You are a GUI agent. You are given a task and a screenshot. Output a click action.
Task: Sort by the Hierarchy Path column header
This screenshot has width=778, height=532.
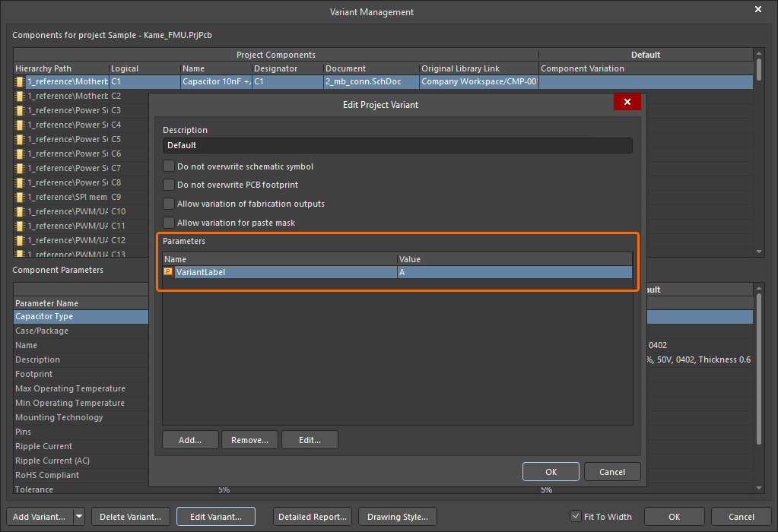[61, 68]
